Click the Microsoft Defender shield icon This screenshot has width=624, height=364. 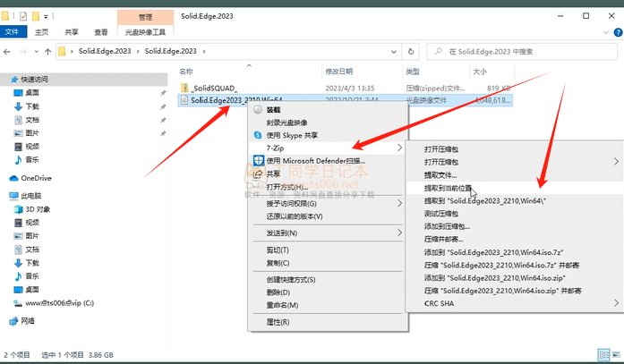click(259, 159)
